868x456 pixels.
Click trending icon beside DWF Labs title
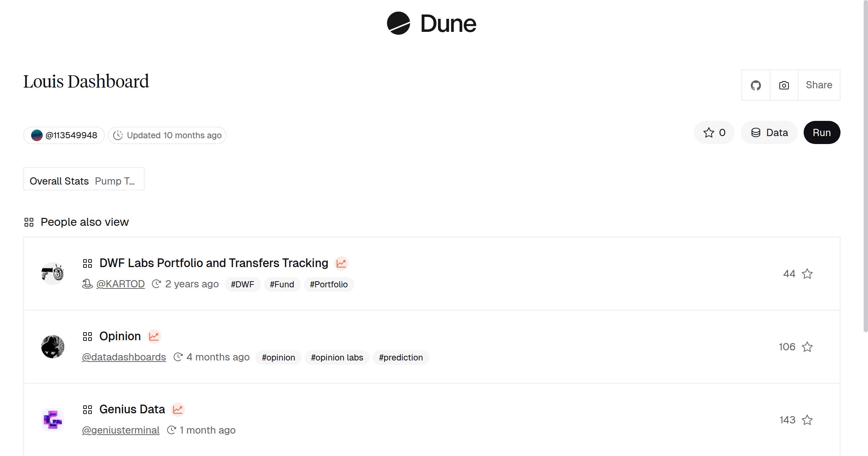pos(341,263)
